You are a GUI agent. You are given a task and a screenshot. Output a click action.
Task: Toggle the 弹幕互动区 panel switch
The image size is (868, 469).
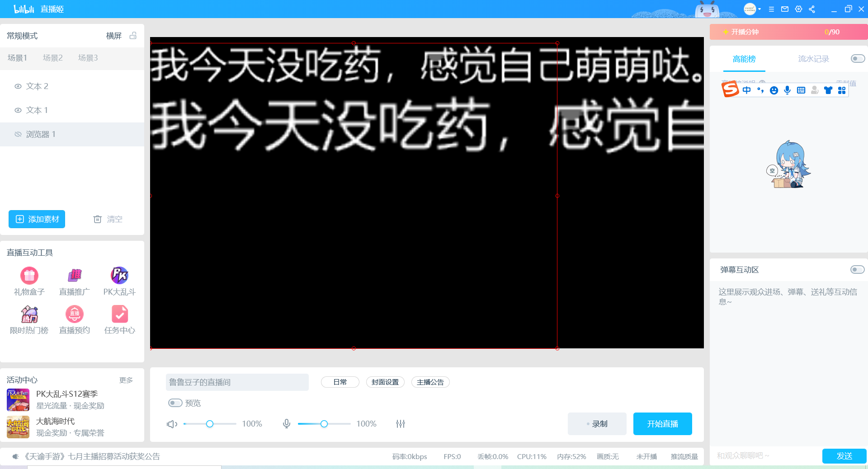pos(857,270)
